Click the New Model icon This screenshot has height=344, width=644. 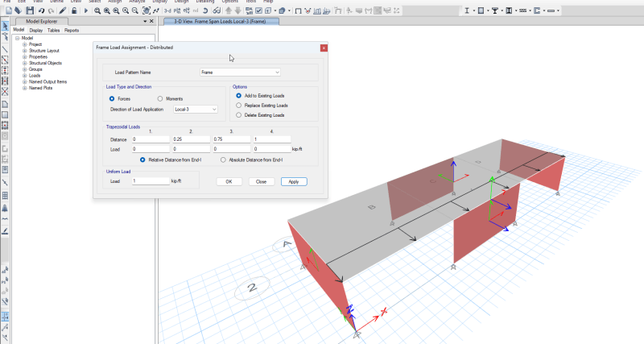tap(9, 10)
